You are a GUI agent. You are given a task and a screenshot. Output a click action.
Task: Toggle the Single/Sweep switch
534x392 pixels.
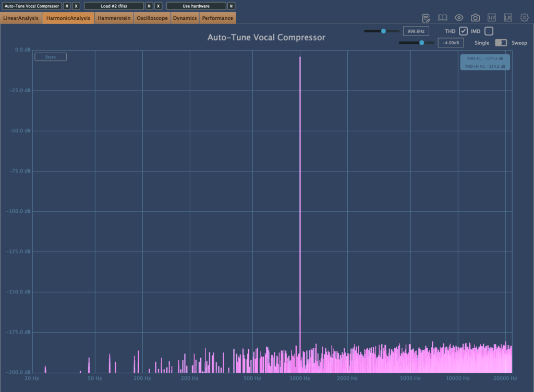tap(501, 43)
